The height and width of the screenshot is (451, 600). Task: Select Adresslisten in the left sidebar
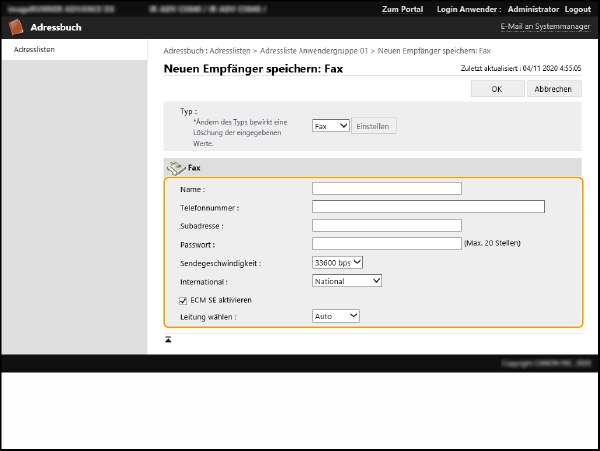point(34,49)
